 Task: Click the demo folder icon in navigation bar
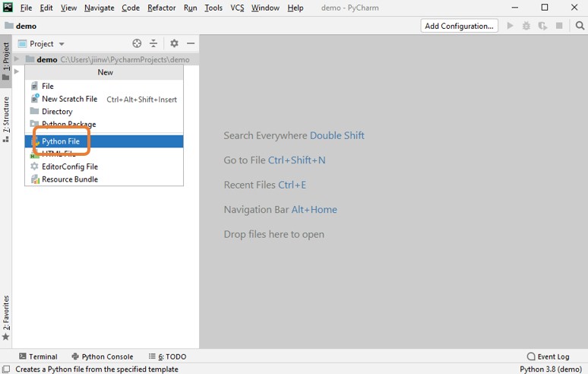(8, 26)
